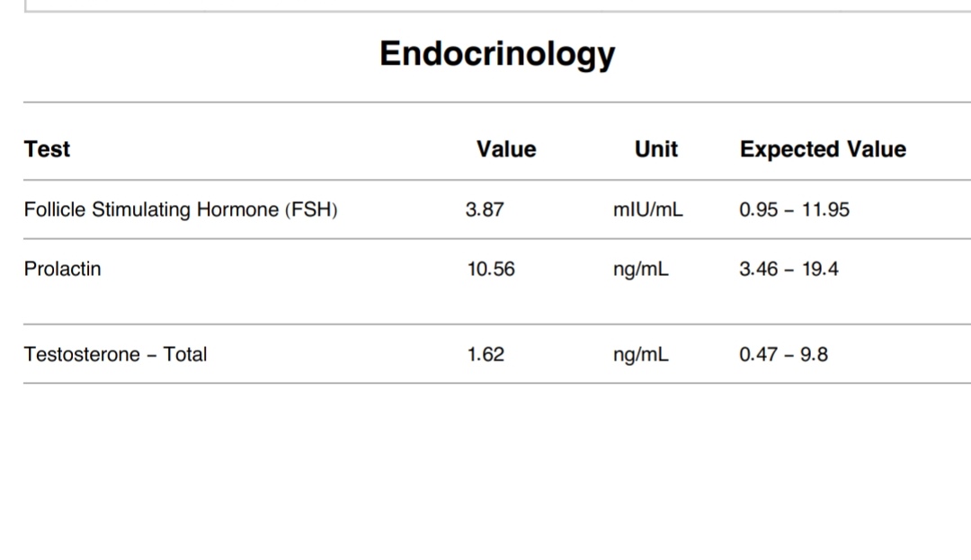Click the FSH value 3.87
Screen dimensions: 971x560
[x=485, y=209]
